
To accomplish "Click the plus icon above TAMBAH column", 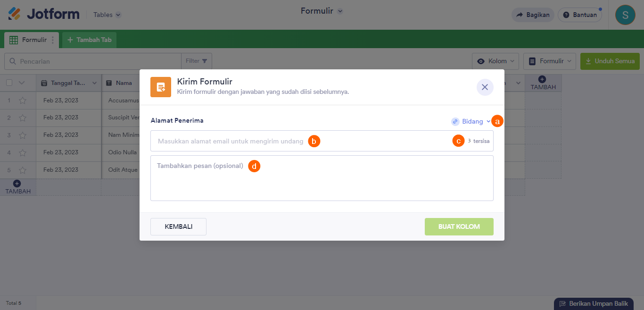I will pyautogui.click(x=542, y=79).
